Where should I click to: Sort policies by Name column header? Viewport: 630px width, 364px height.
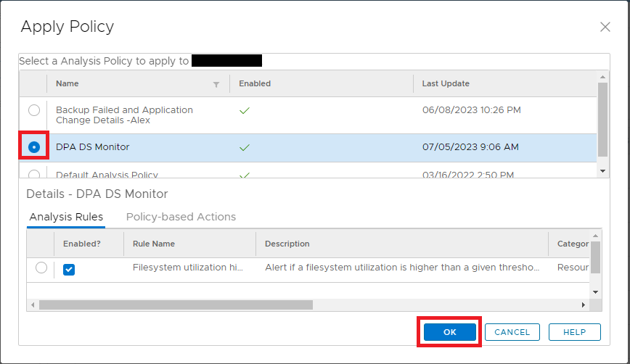(67, 83)
